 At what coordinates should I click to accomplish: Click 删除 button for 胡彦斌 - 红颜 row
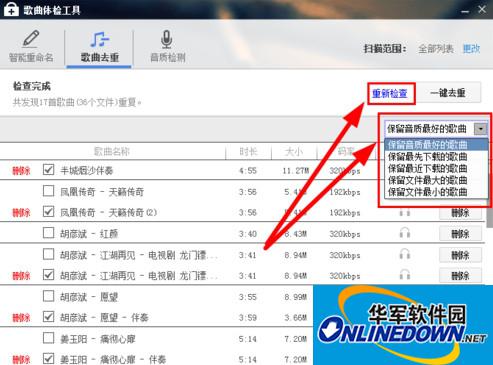point(460,234)
